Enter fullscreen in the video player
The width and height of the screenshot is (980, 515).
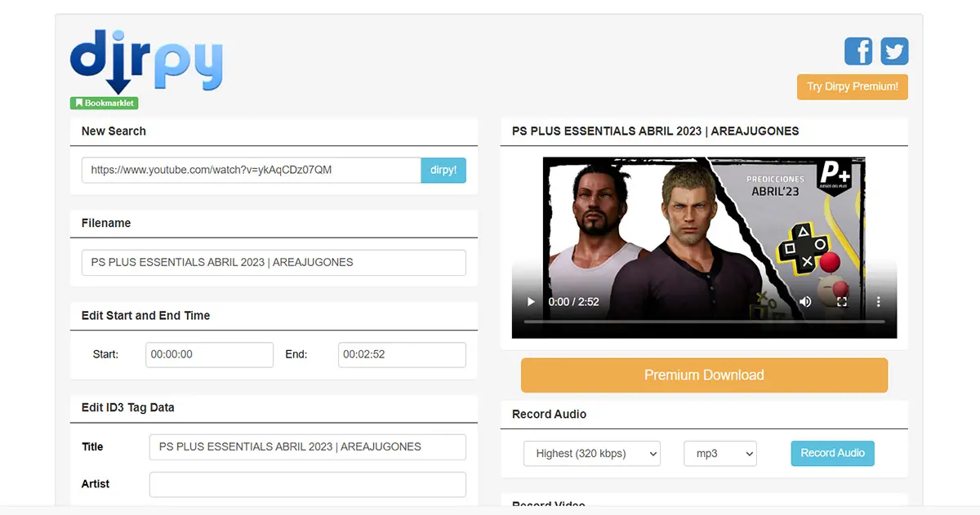pos(842,302)
